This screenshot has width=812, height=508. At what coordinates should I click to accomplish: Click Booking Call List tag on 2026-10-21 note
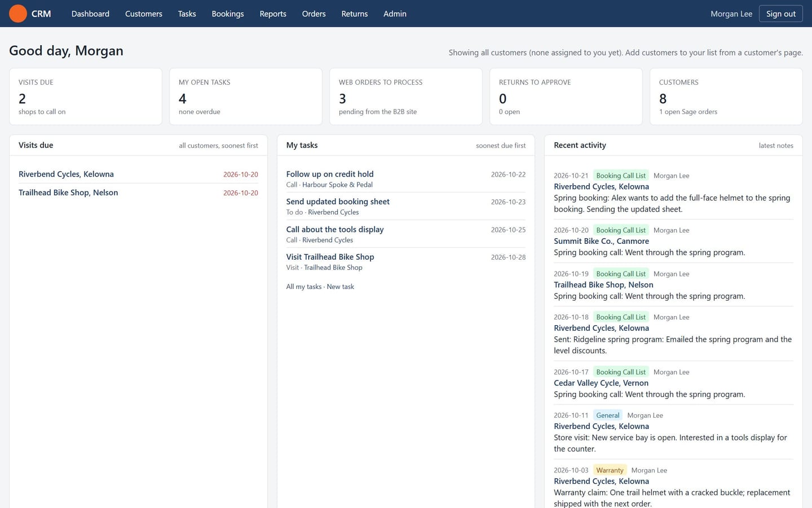[x=621, y=176]
